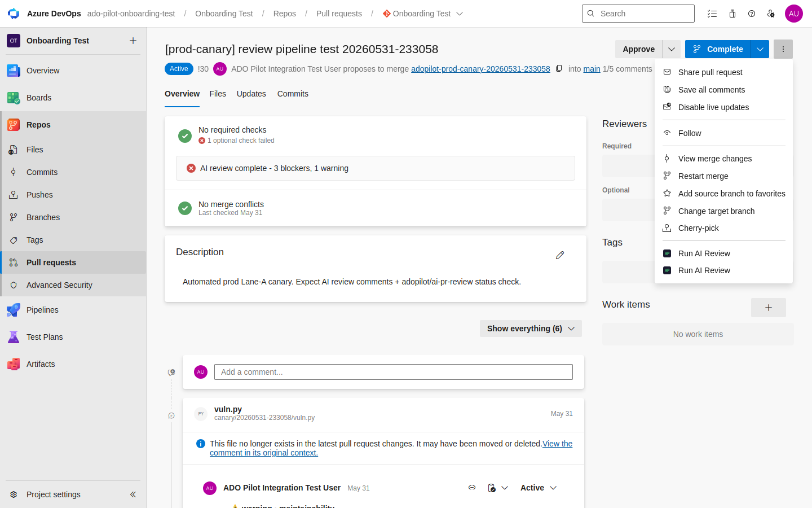Expand the Complete options arrow

pos(760,49)
